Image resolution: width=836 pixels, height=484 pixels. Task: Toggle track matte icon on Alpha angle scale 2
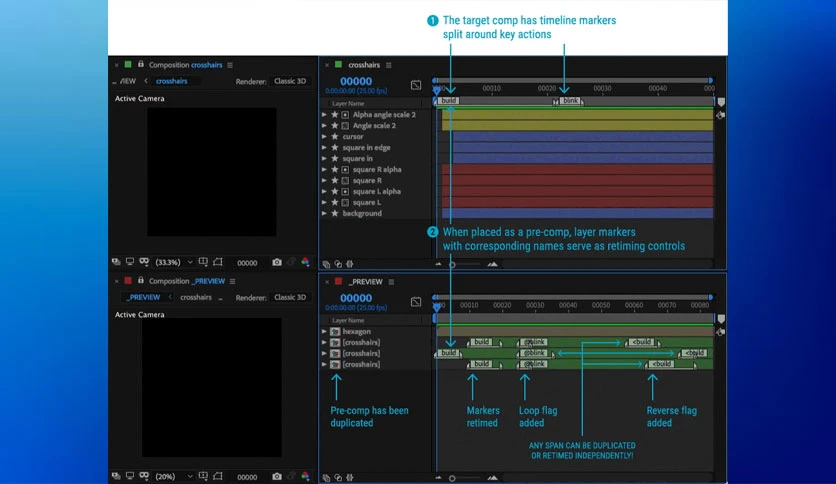[345, 115]
